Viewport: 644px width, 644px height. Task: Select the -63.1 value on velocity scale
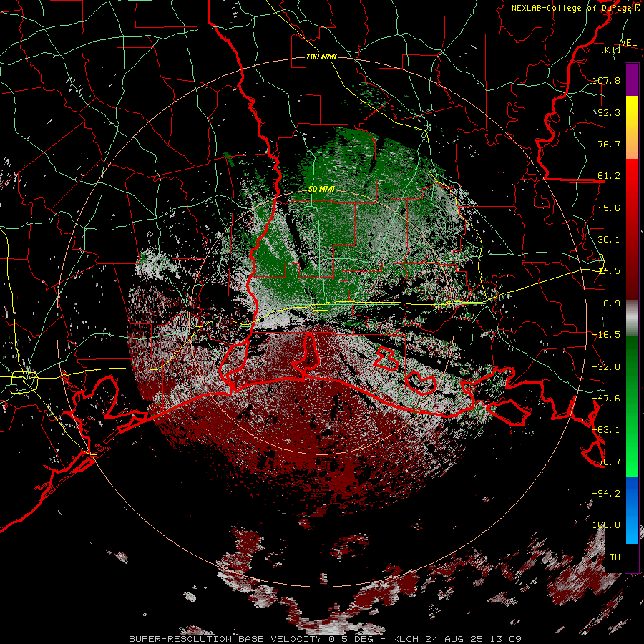click(x=606, y=430)
